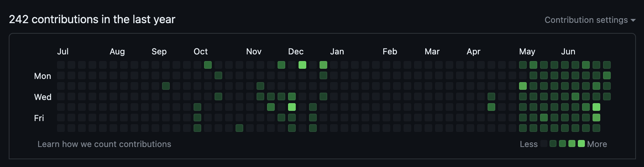Click the middle swatch of the five legend swatches

562,143
